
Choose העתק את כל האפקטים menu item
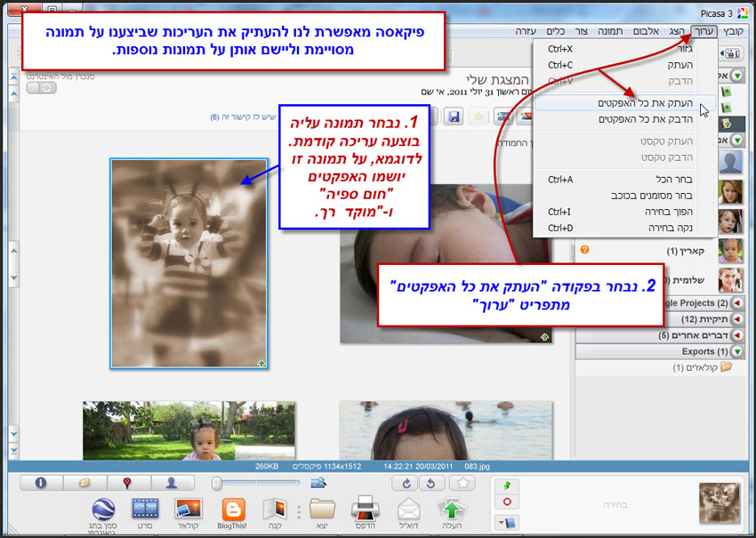625,103
